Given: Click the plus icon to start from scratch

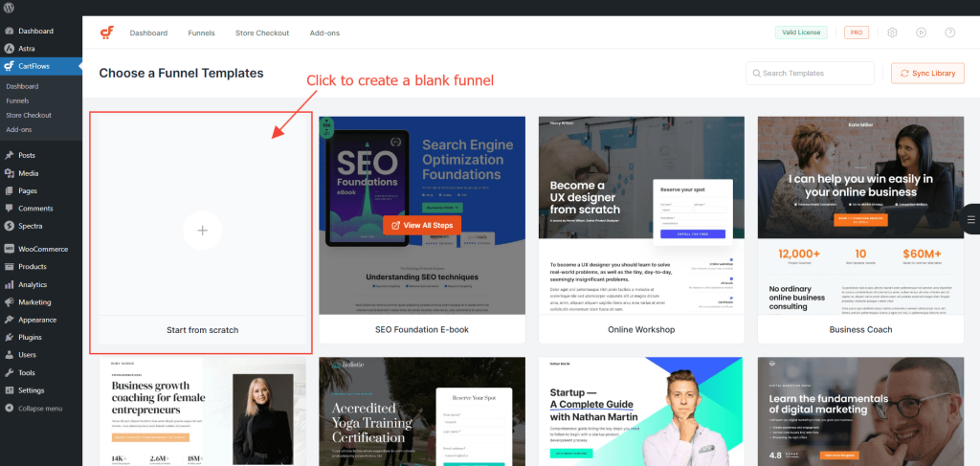Looking at the screenshot, I should coord(202,231).
